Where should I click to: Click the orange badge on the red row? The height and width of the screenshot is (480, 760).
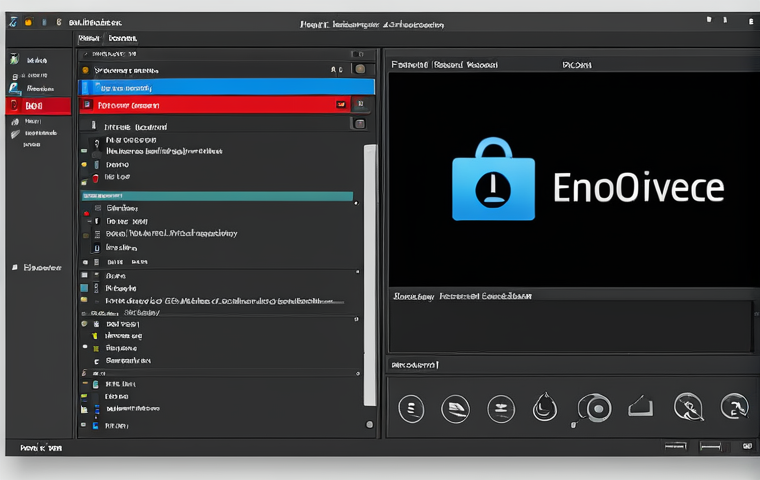(x=341, y=104)
